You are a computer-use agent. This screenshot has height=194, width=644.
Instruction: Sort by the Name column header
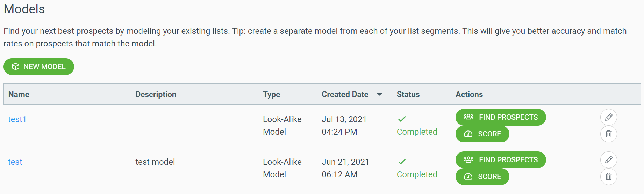[19, 94]
